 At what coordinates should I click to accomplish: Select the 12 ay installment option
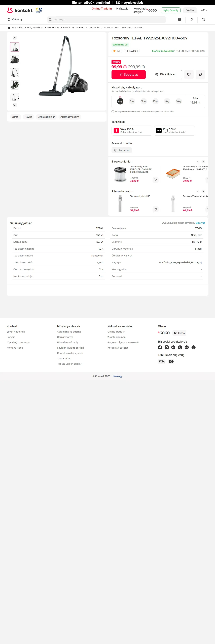[144, 101]
